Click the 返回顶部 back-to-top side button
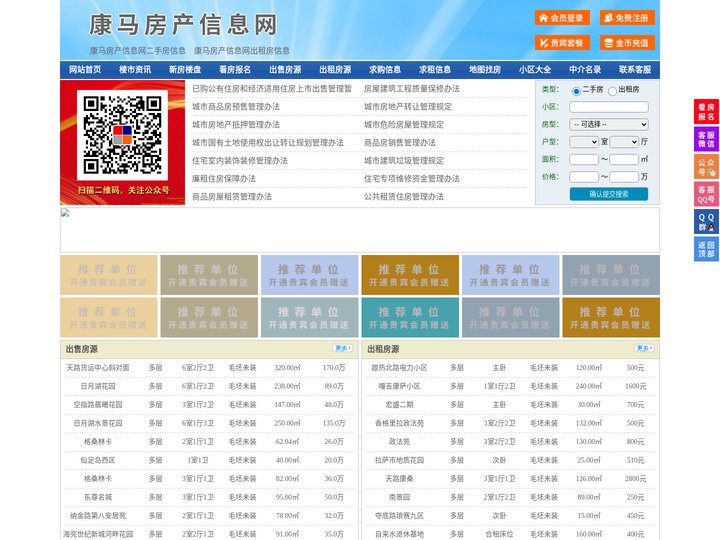Viewport: 720px width, 540px height. coord(706,249)
